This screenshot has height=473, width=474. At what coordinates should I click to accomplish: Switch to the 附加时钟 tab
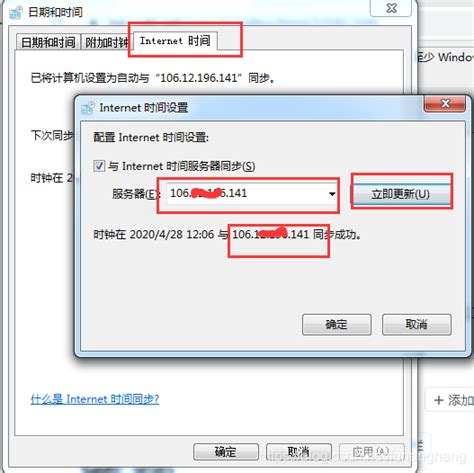pyautogui.click(x=107, y=42)
